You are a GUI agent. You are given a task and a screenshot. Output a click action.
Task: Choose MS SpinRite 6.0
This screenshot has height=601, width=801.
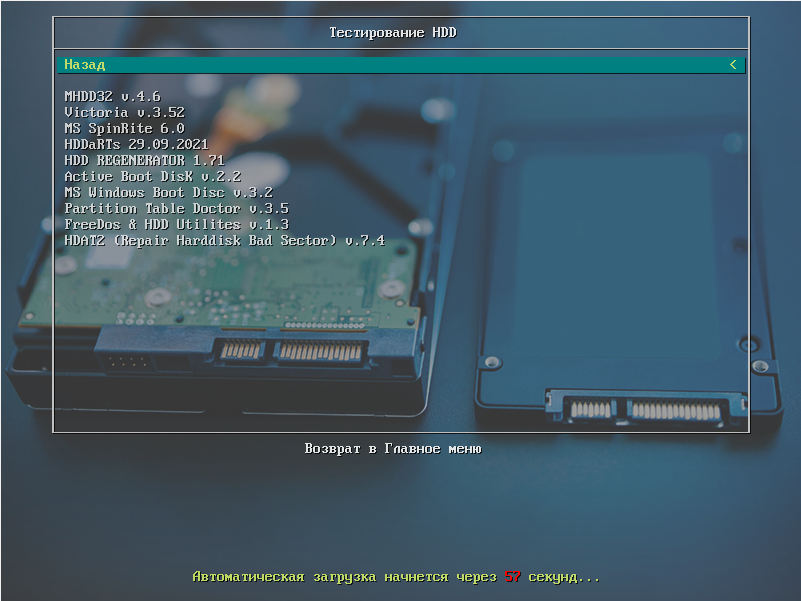[x=124, y=128]
